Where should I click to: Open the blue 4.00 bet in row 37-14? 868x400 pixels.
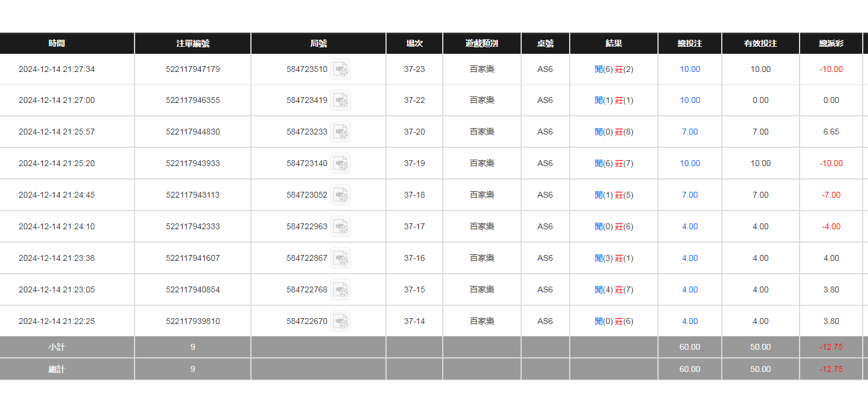pos(690,322)
